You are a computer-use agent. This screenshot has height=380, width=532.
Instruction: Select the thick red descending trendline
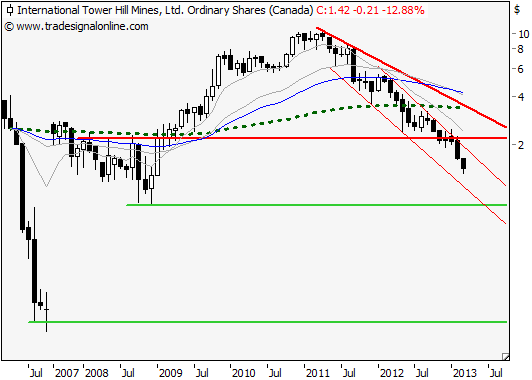click(x=411, y=78)
